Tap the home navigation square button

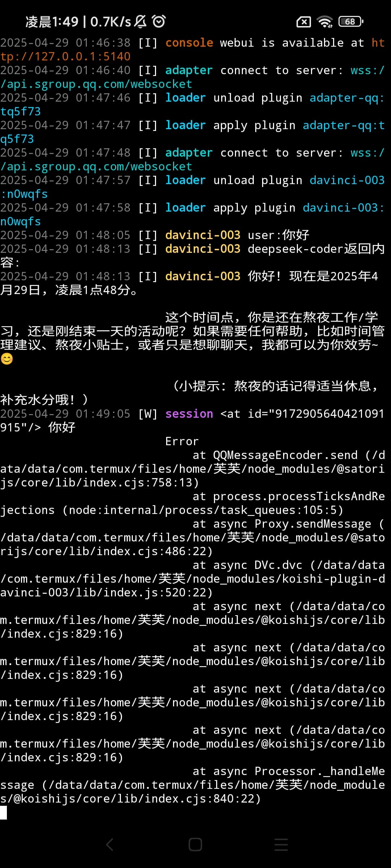point(195,845)
